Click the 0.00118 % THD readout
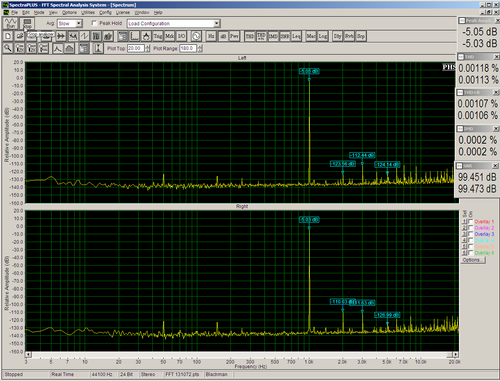Screen dimensions: 500x381 click(478, 68)
